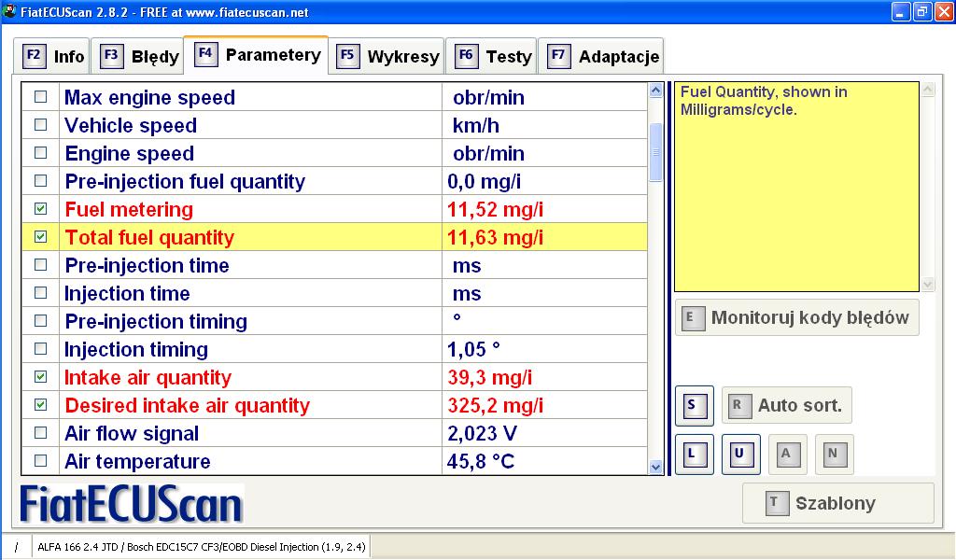This screenshot has width=956, height=560.
Task: Tick the Air temperature checkbox
Action: coord(40,461)
